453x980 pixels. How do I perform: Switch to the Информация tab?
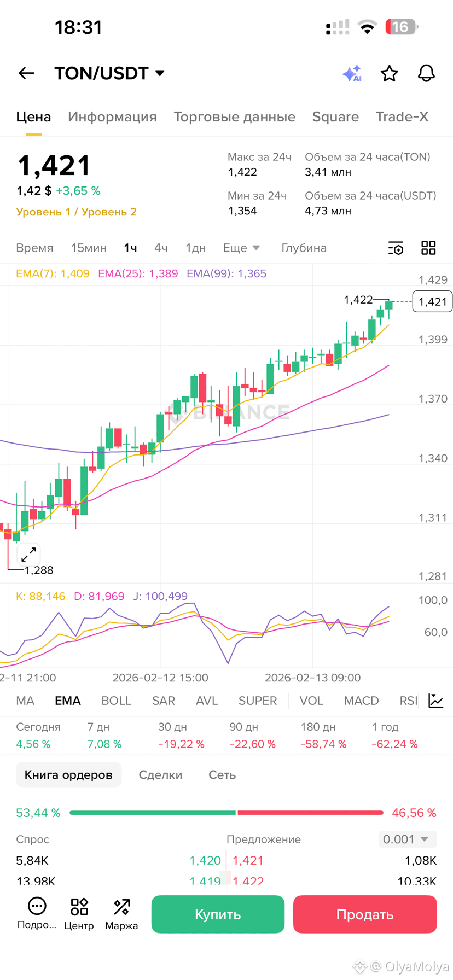112,116
